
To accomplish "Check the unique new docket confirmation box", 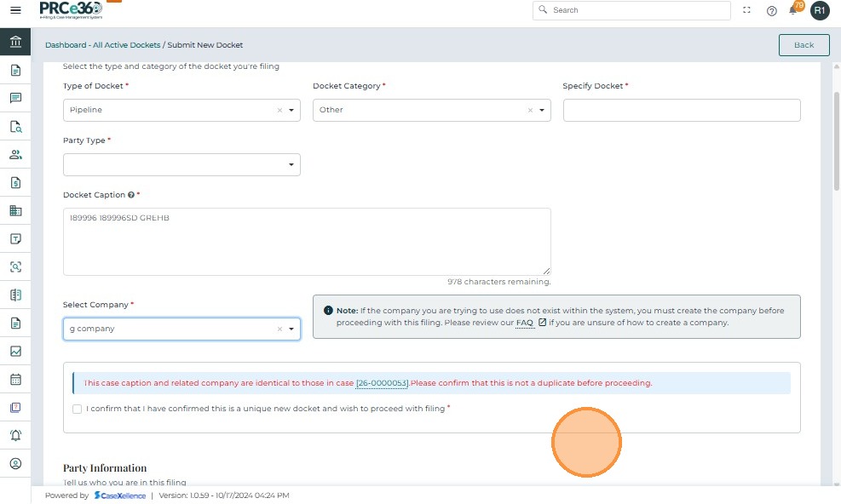I will (x=78, y=409).
